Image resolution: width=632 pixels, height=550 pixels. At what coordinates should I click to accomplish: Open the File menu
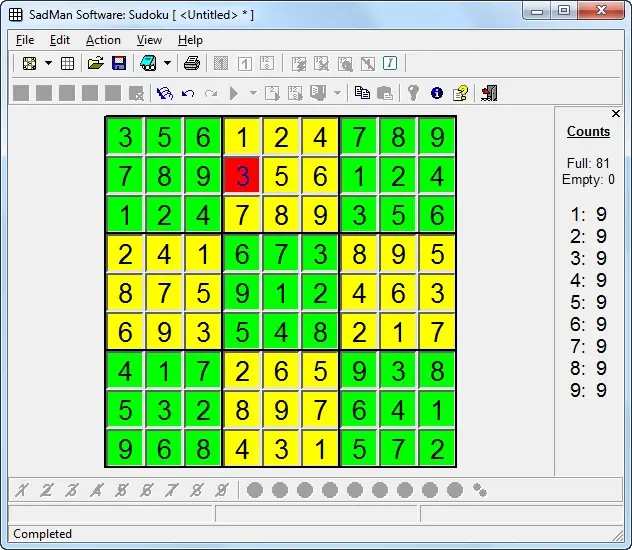click(25, 40)
